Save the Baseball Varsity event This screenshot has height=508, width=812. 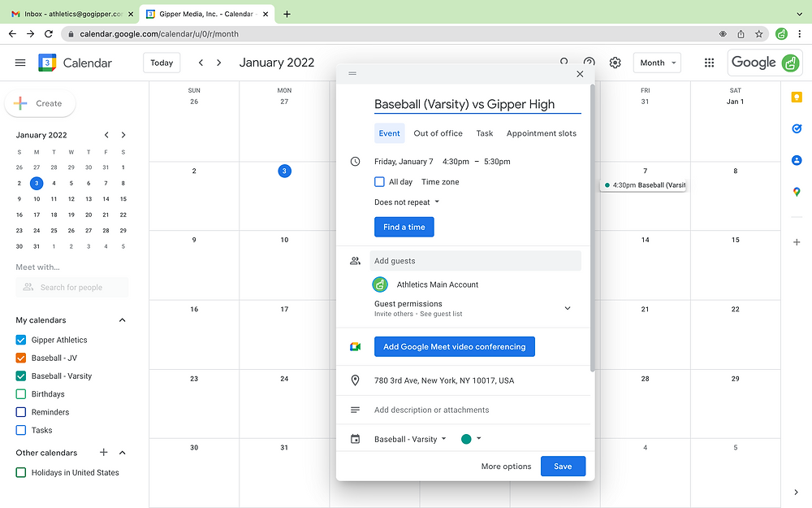(563, 467)
